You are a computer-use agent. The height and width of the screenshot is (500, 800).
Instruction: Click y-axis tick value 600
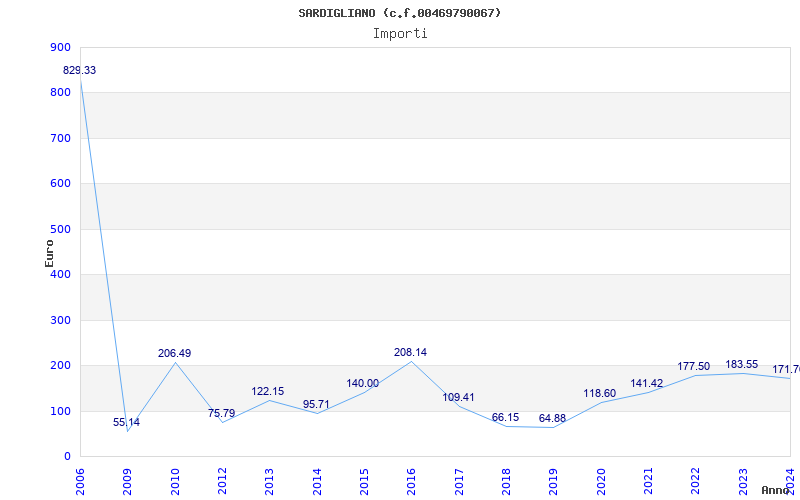[61, 184]
